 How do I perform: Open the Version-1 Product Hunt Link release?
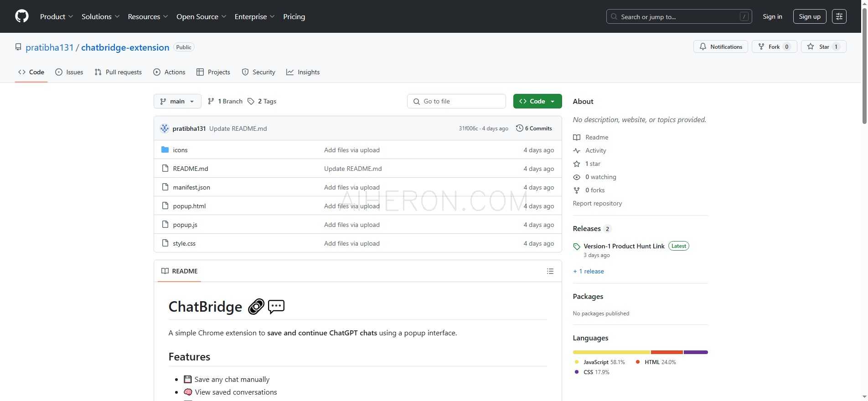tap(624, 246)
